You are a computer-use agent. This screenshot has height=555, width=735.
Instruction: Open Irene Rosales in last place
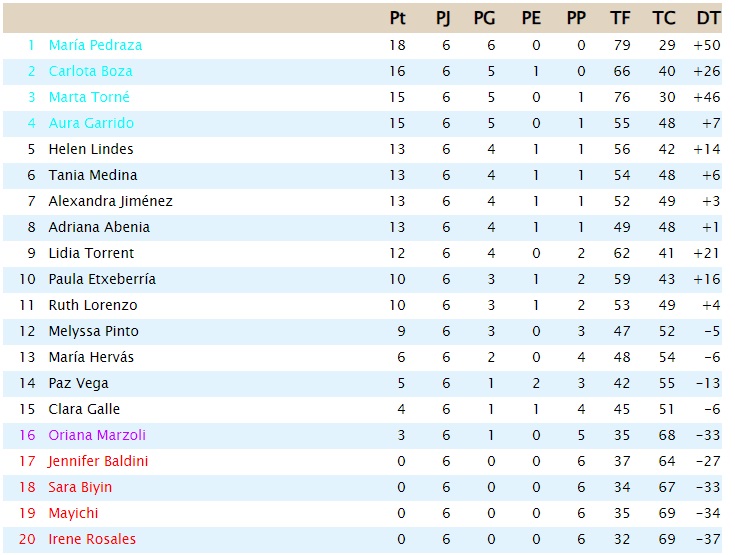(x=92, y=539)
